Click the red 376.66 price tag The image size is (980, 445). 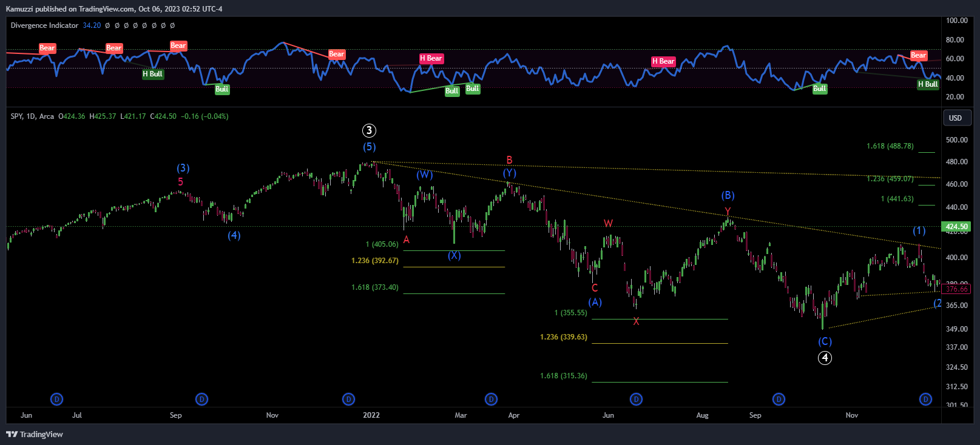click(x=956, y=289)
